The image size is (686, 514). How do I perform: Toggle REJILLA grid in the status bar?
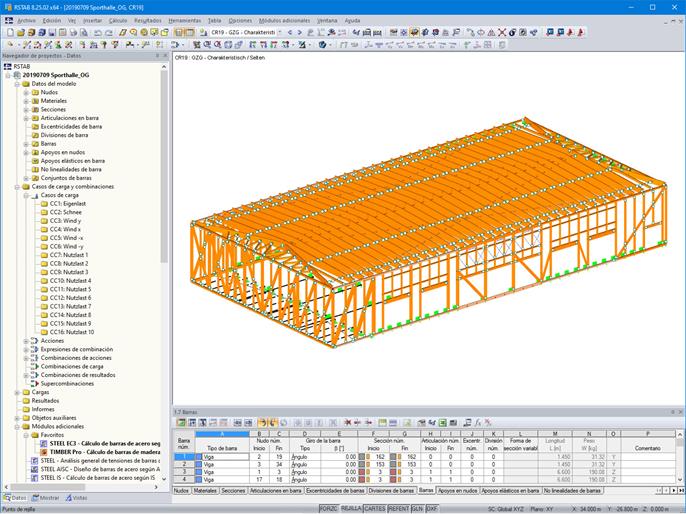pyautogui.click(x=351, y=509)
